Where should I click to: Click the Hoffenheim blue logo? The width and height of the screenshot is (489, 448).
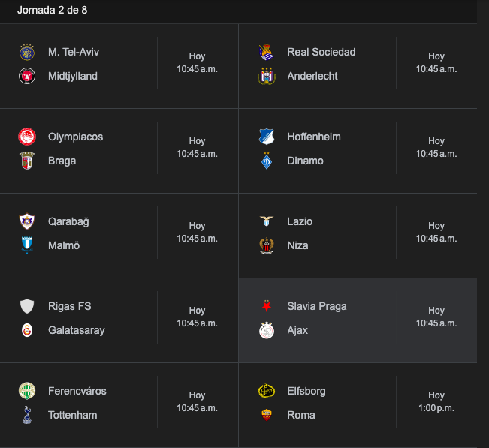267,137
